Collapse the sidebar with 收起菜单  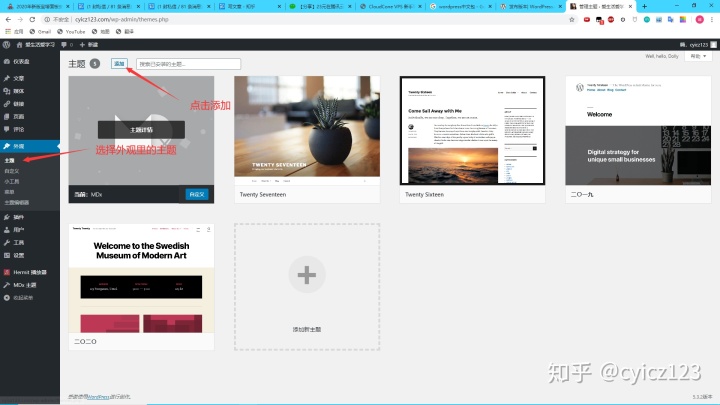22,298
